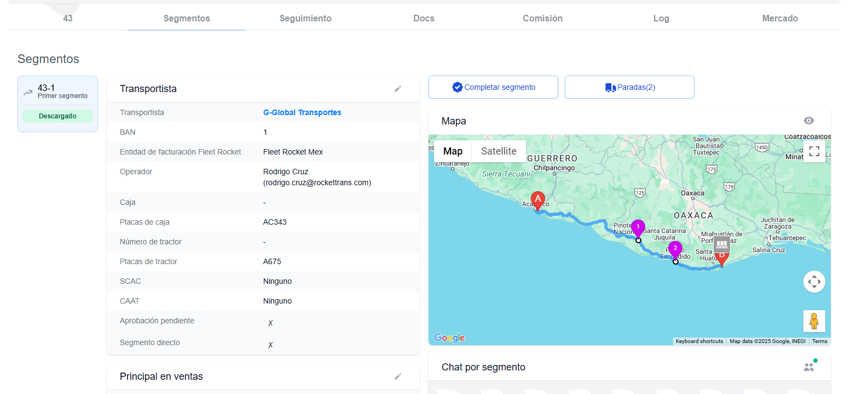868x394 pixels.
Task: Click the Completar segmento button
Action: [x=493, y=87]
